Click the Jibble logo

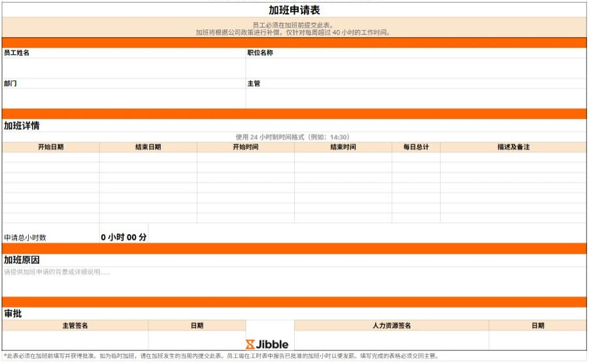(x=267, y=344)
